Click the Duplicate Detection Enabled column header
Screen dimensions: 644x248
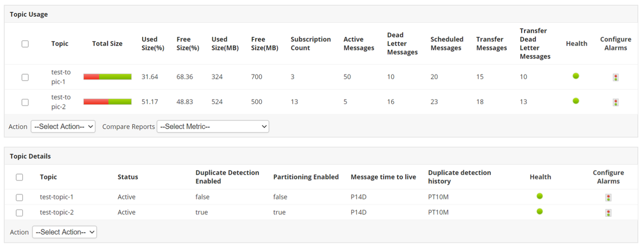point(227,177)
